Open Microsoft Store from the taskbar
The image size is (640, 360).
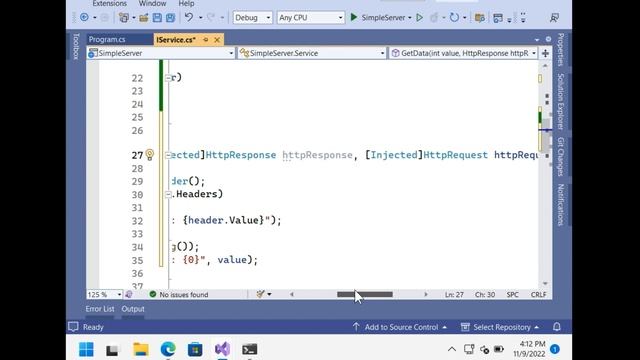[195, 349]
